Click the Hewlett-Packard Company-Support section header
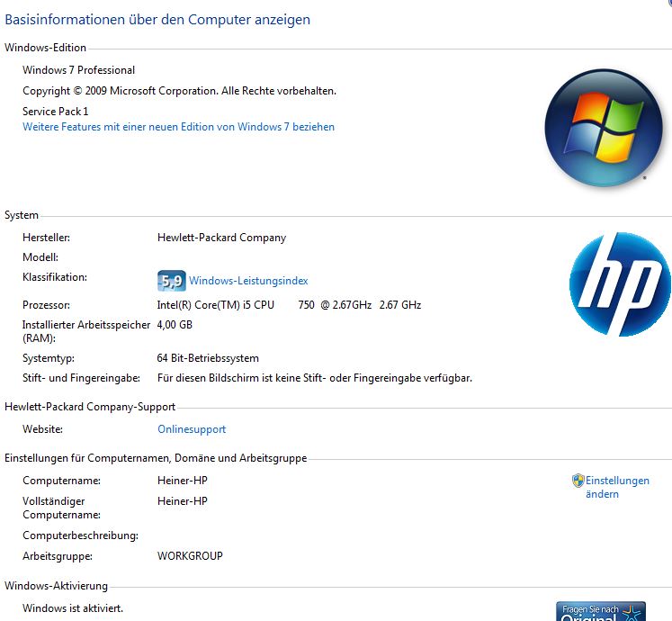 (90, 407)
